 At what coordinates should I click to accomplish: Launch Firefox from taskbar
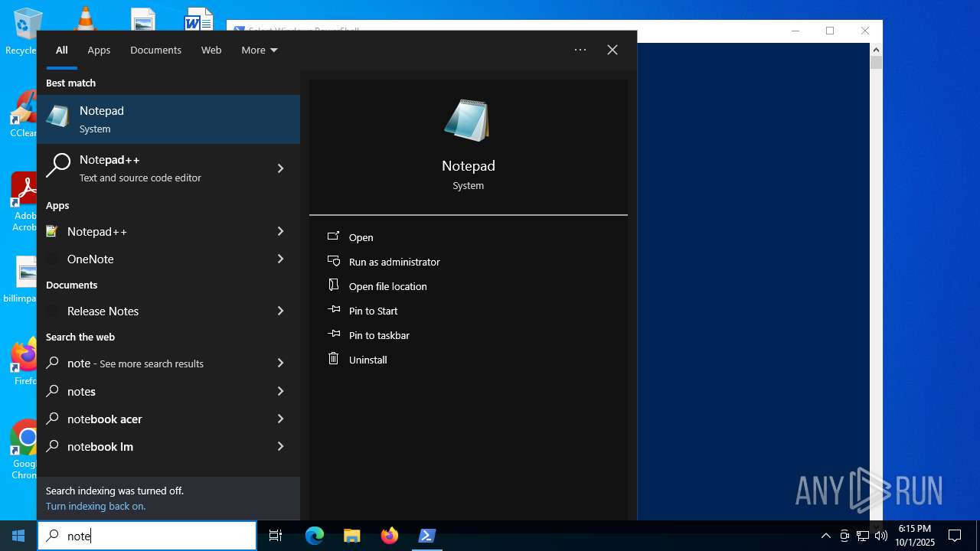[390, 536]
